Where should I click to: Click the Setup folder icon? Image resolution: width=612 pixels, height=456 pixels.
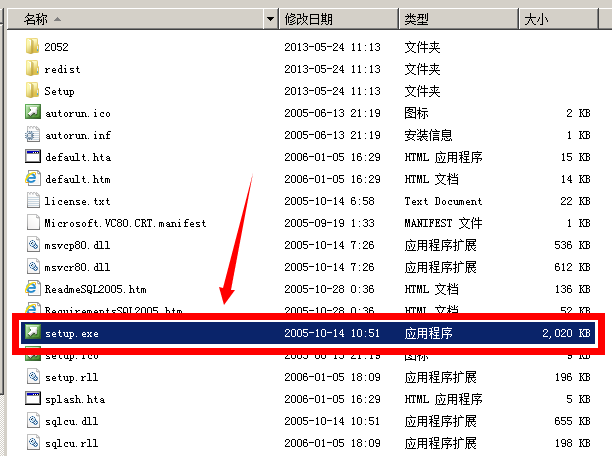tap(33, 91)
